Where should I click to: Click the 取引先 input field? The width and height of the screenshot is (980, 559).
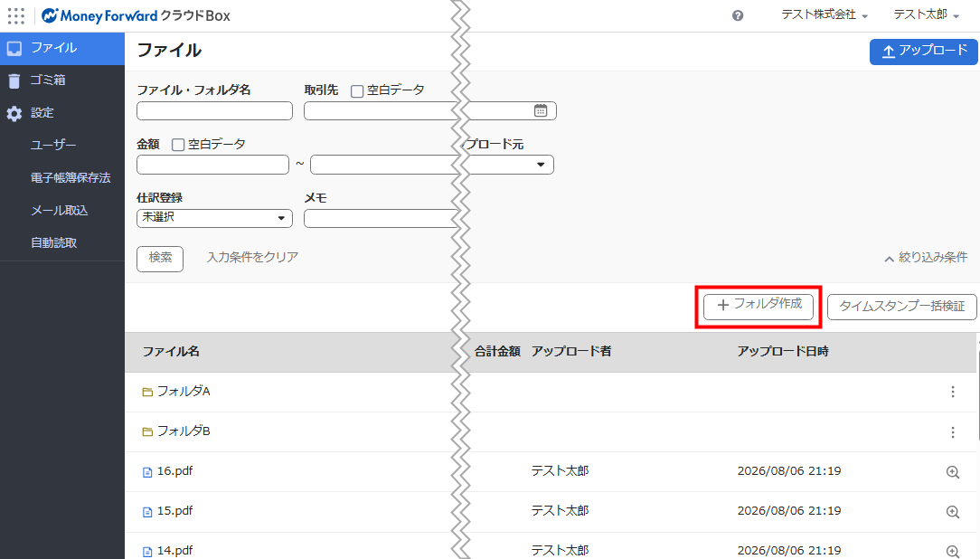(x=381, y=110)
